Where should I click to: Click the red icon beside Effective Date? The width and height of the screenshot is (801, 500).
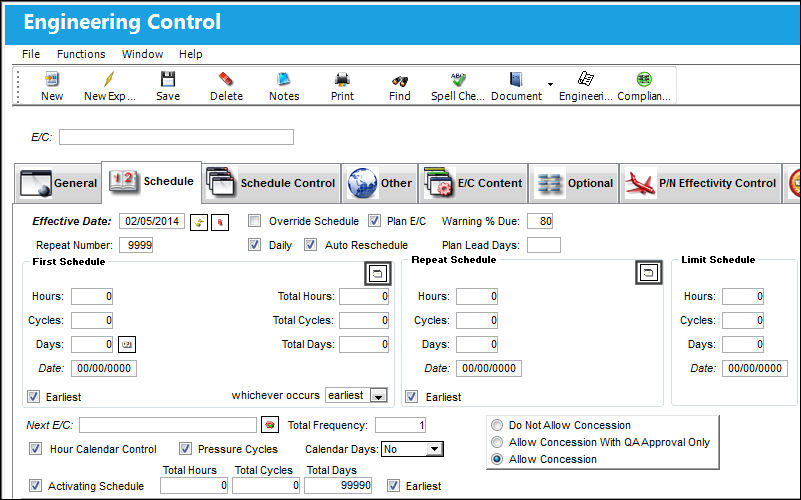pos(220,222)
